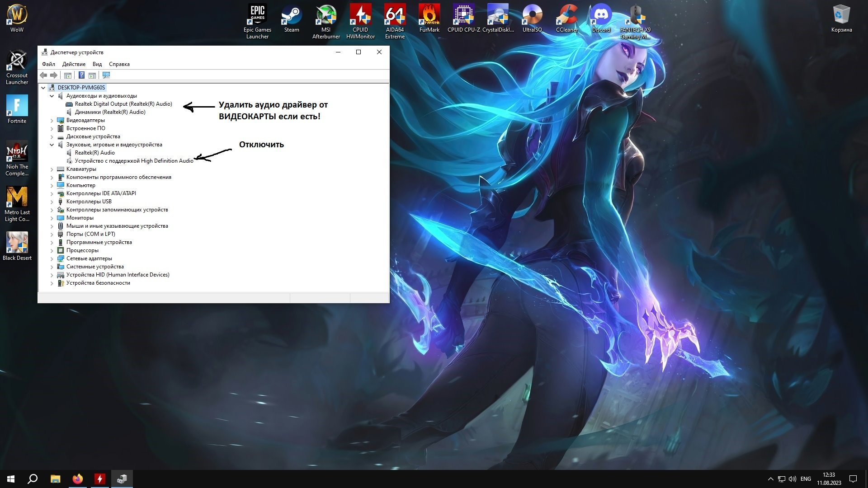The width and height of the screenshot is (868, 488).
Task: Expand the Встроенное ПО category
Action: [52, 128]
